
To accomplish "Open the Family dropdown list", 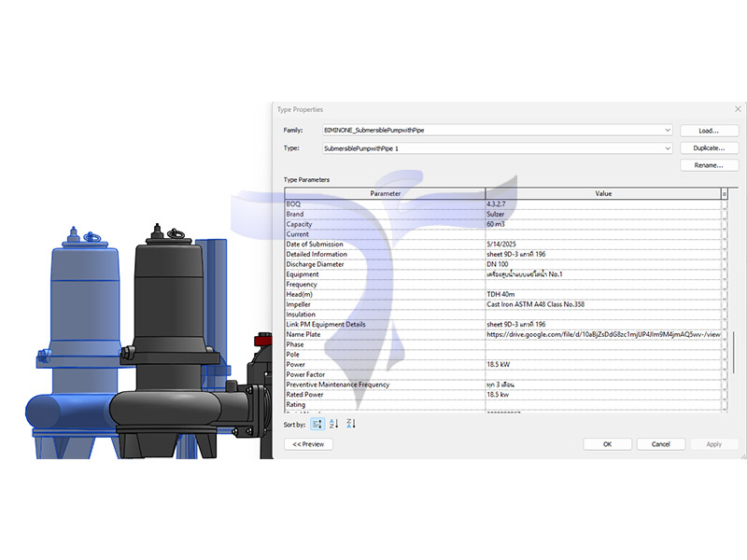I will tap(667, 130).
